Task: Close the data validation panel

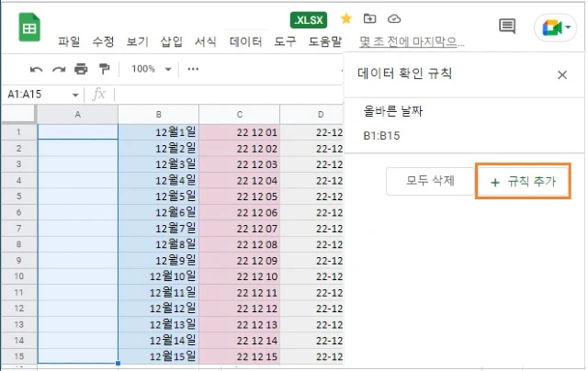Action: 562,75
